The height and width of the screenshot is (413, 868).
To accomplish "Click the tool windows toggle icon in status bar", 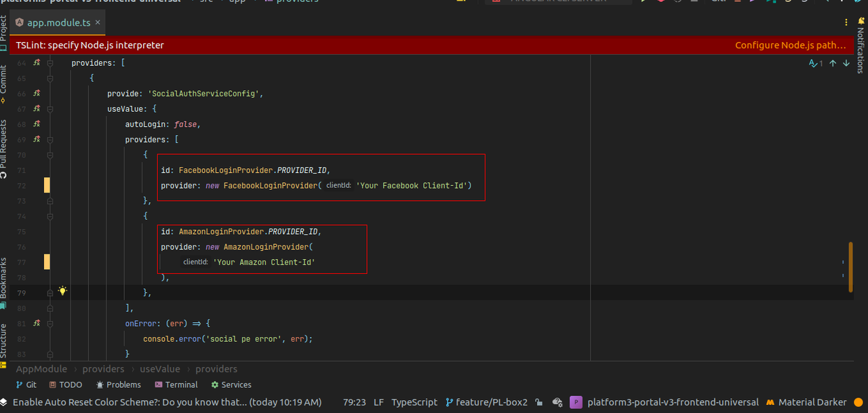I will tap(3, 402).
